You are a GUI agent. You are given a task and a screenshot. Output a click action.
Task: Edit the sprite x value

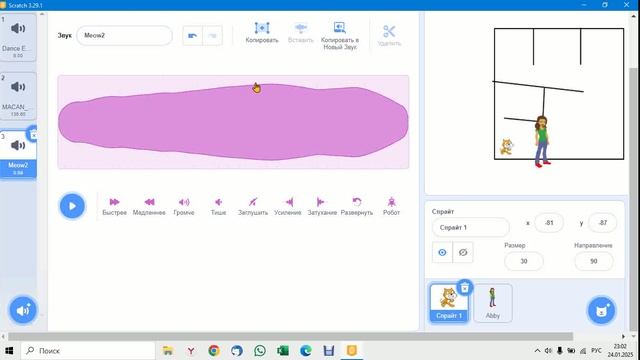549,223
